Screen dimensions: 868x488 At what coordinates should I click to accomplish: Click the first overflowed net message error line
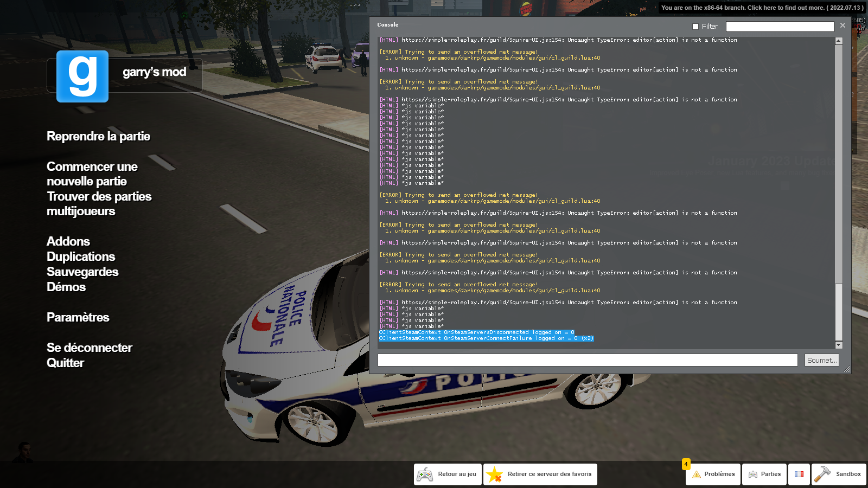coord(458,52)
